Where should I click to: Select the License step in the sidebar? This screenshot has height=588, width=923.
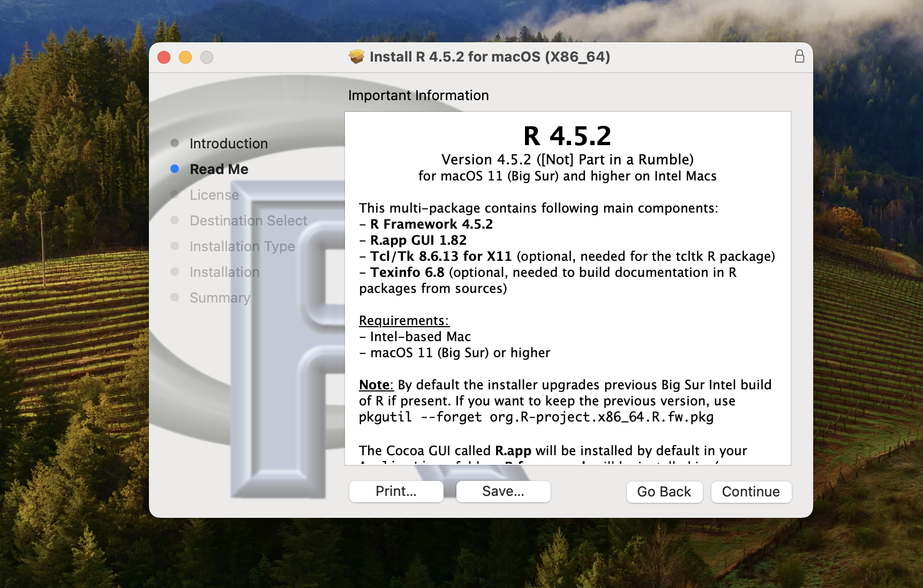pos(214,195)
